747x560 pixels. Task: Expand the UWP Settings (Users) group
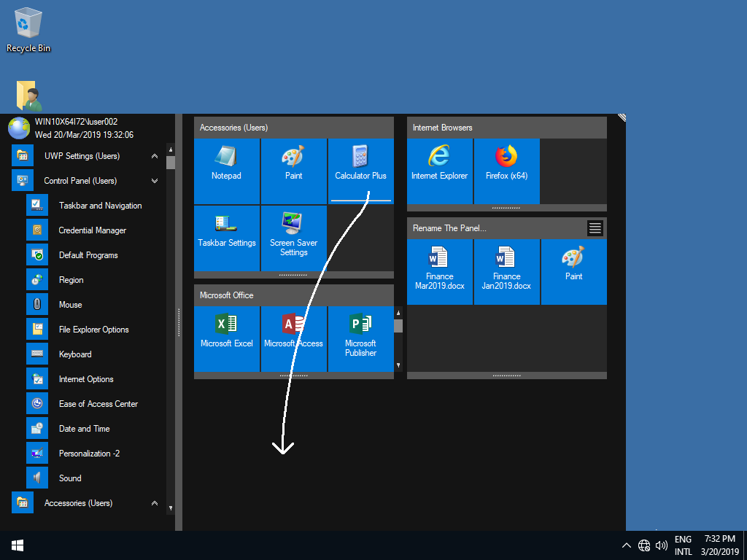(x=155, y=156)
